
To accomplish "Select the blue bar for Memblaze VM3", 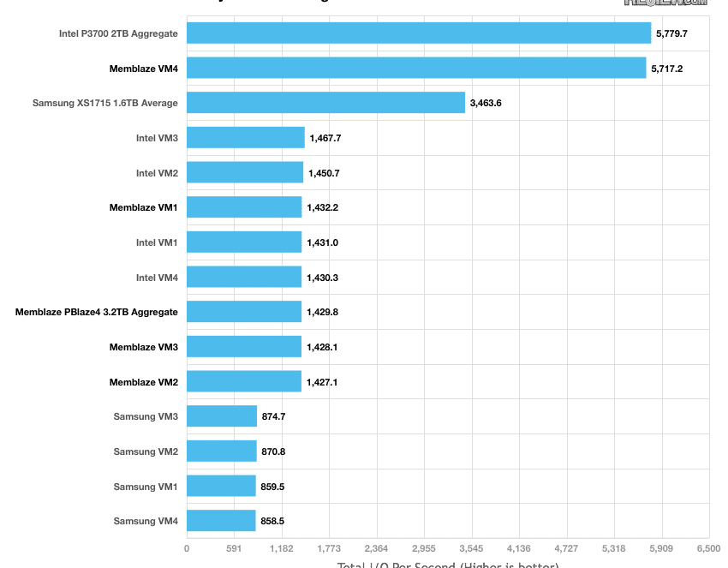I will pyautogui.click(x=244, y=346).
